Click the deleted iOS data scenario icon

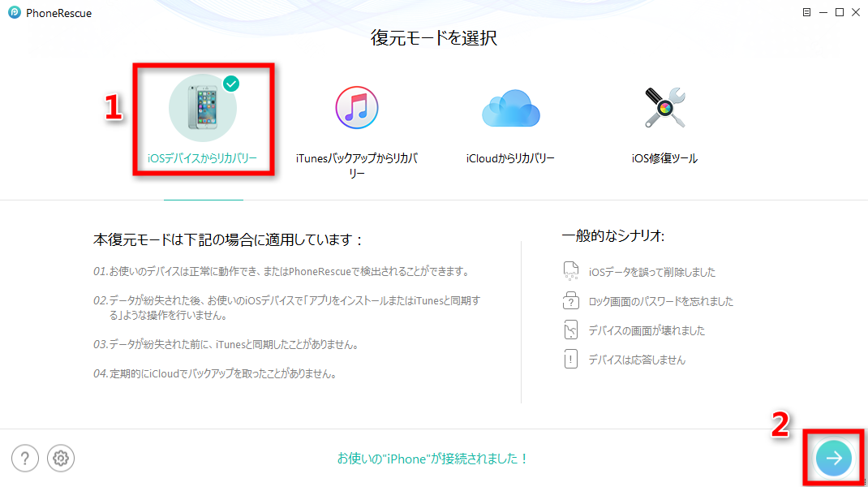pos(571,271)
